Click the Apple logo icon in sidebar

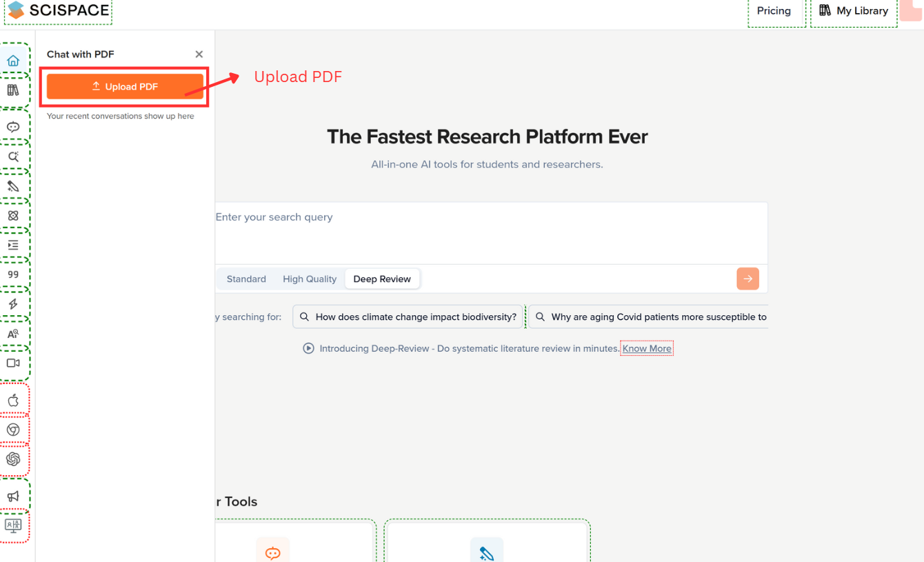(x=13, y=401)
